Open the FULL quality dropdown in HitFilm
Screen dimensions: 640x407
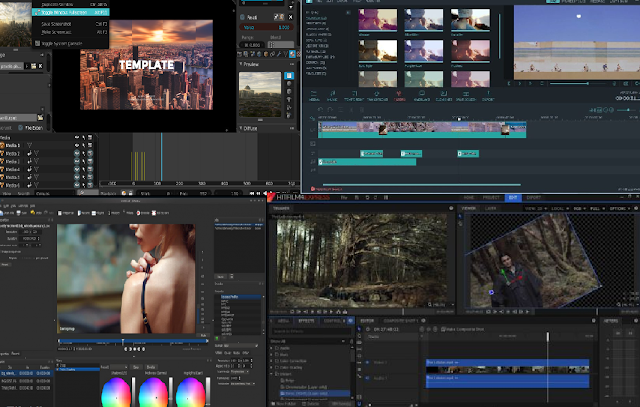pyautogui.click(x=598, y=209)
